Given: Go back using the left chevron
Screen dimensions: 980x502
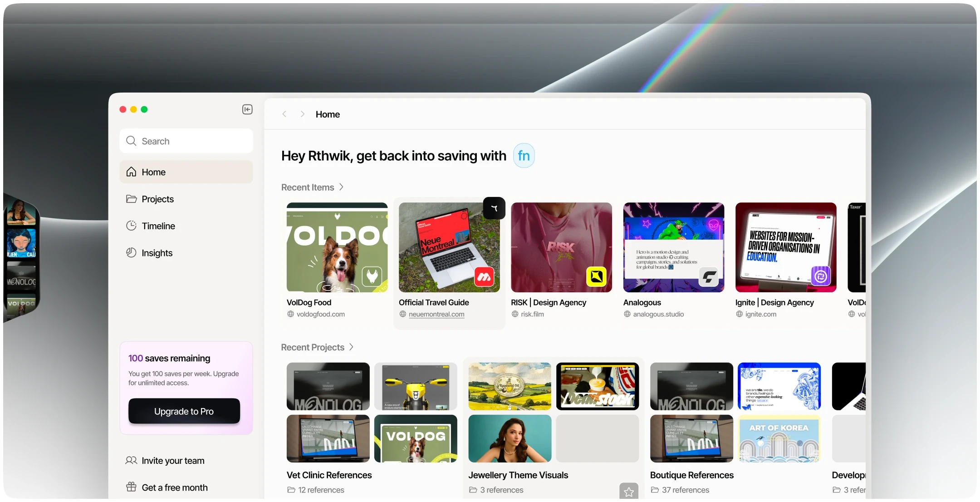Looking at the screenshot, I should click(x=284, y=114).
